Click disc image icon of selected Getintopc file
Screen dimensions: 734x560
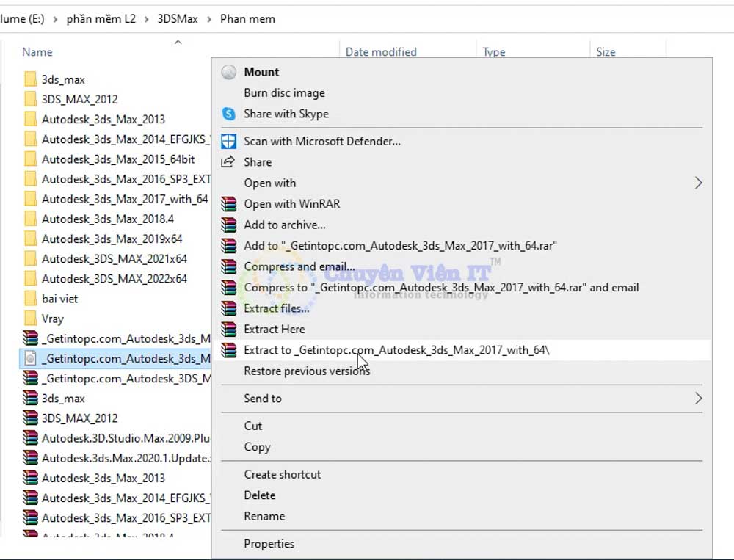pyautogui.click(x=30, y=359)
